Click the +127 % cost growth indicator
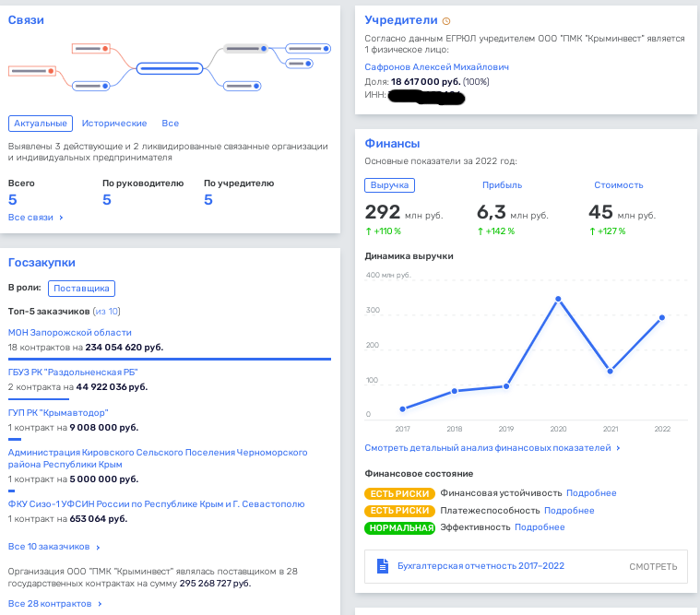 pyautogui.click(x=607, y=231)
